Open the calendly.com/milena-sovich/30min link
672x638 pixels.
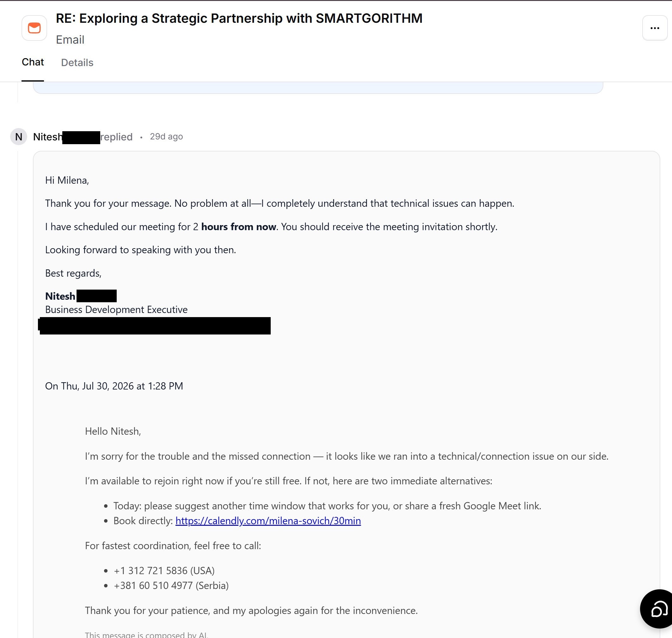268,521
